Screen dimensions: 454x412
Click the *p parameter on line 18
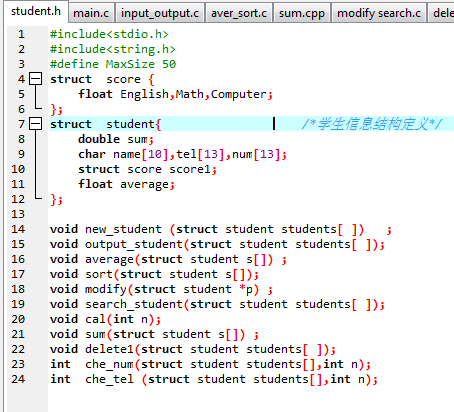point(246,289)
